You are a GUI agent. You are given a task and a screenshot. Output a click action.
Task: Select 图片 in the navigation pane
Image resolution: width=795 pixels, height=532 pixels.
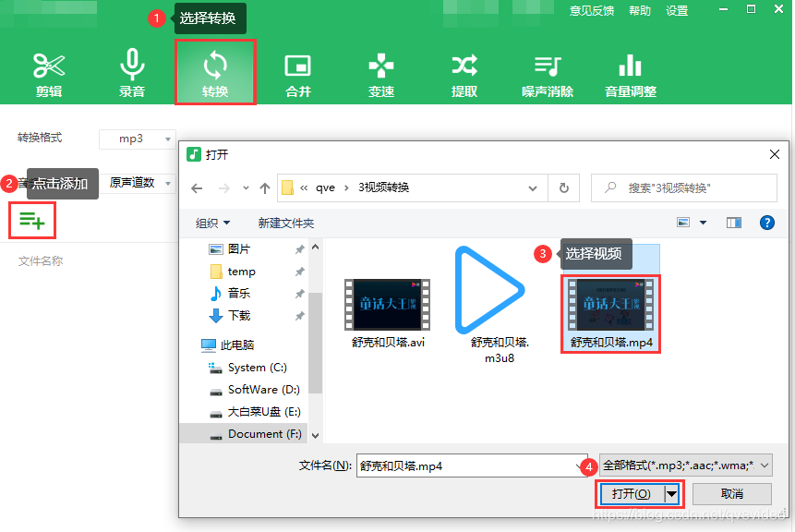pyautogui.click(x=238, y=249)
